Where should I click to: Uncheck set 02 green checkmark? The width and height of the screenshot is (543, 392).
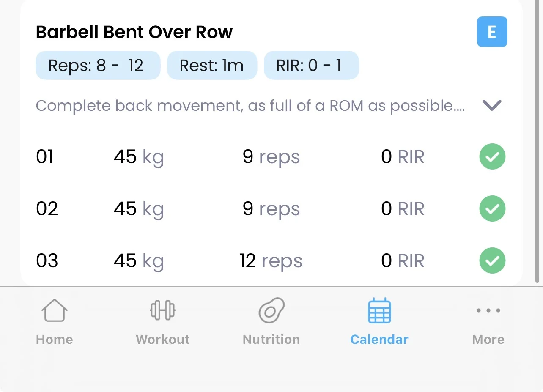492,208
